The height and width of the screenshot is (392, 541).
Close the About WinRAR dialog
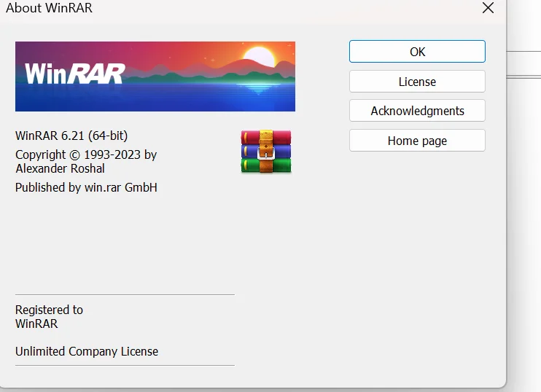point(488,7)
